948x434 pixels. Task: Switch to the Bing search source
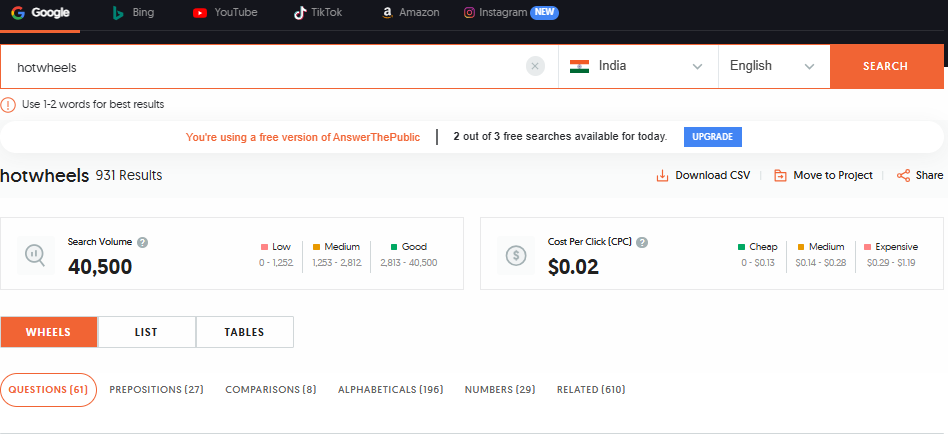pyautogui.click(x=133, y=13)
